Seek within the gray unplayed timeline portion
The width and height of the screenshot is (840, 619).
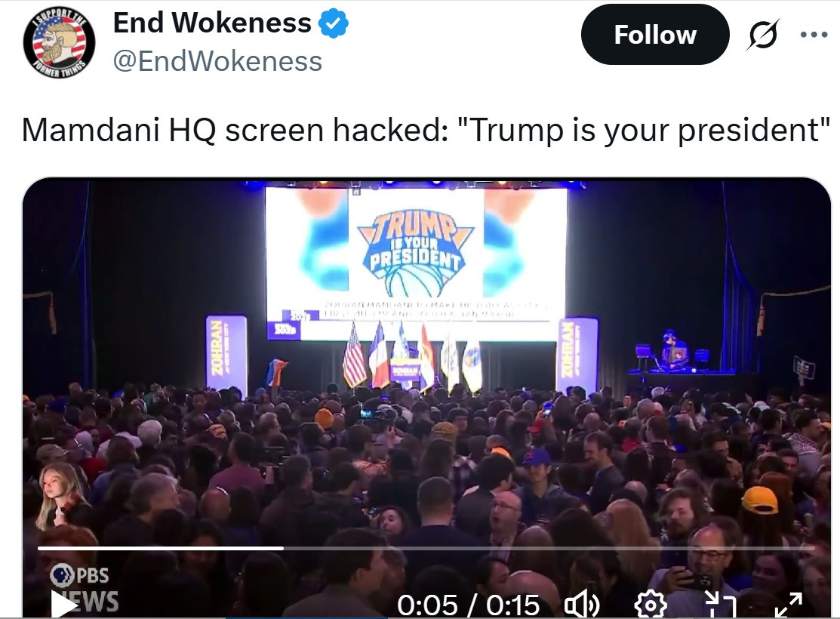point(549,548)
